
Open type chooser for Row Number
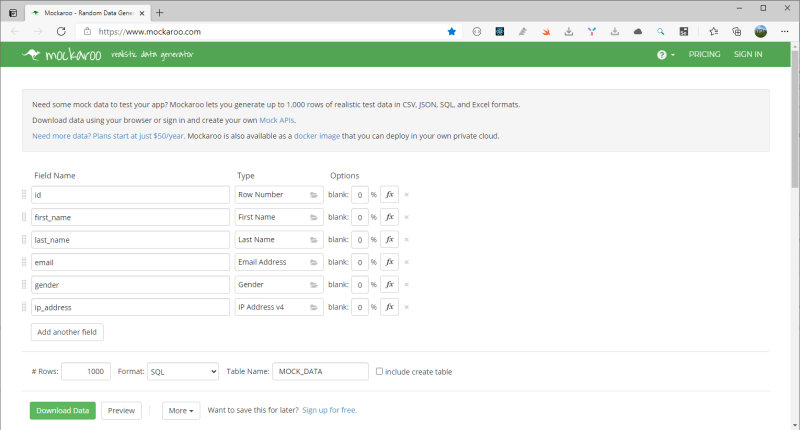click(x=279, y=194)
